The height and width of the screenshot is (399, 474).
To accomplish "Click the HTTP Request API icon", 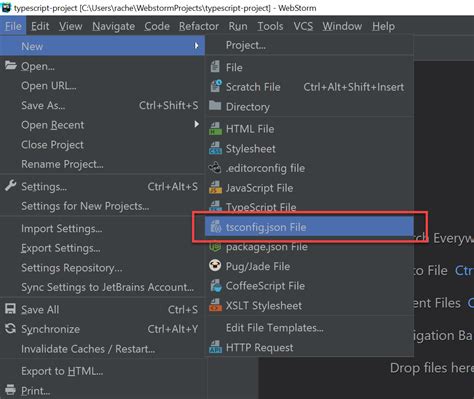I will pyautogui.click(x=215, y=347).
